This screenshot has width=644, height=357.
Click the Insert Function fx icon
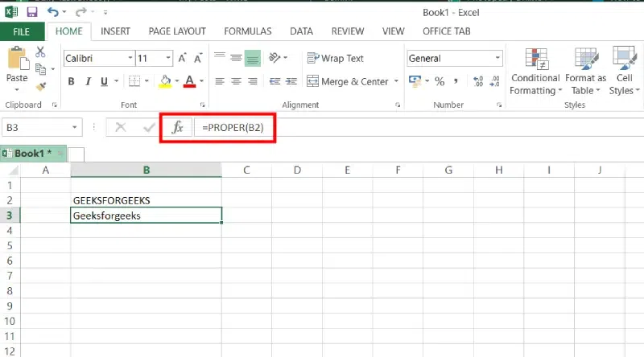pos(177,128)
